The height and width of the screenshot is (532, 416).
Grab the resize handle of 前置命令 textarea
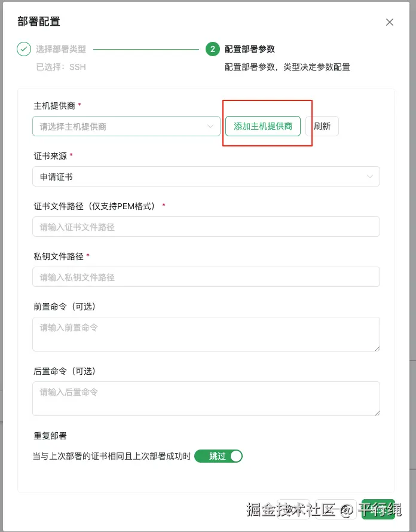click(x=377, y=348)
